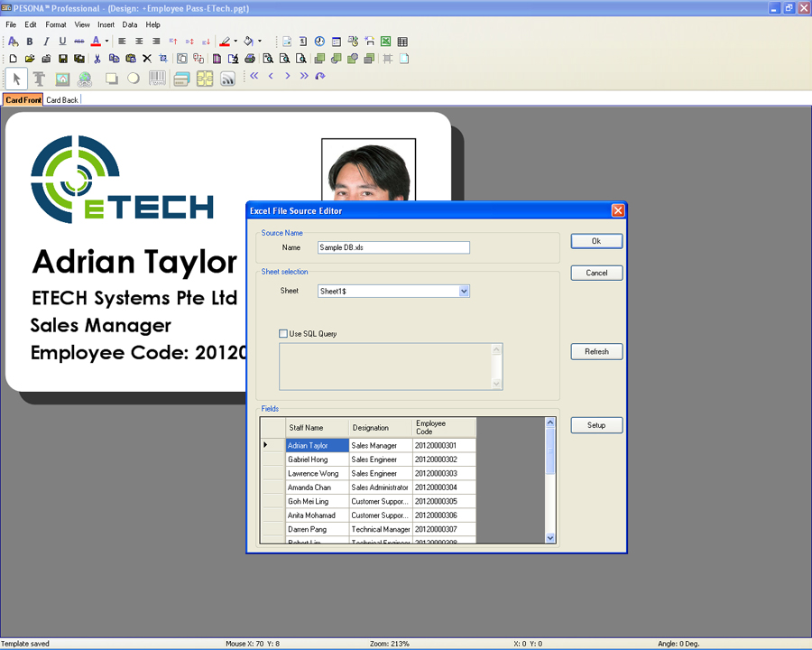
Task: Select the Amanda Chan row
Action: click(x=309, y=487)
